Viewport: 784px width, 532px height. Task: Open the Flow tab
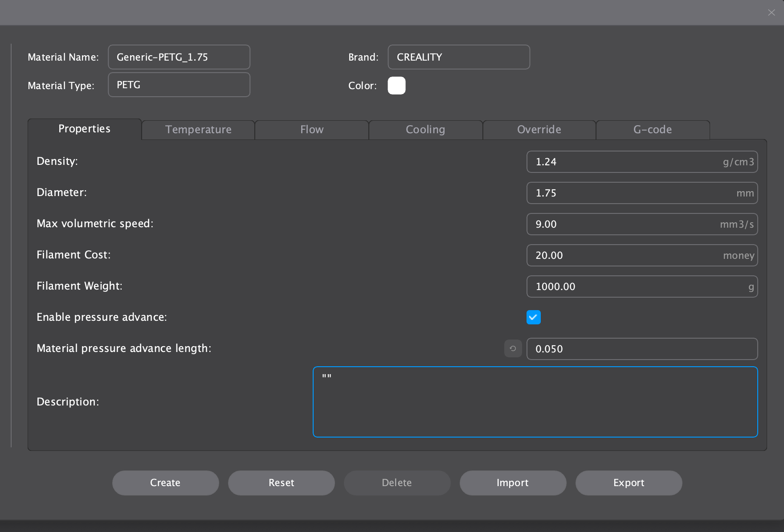coord(312,130)
